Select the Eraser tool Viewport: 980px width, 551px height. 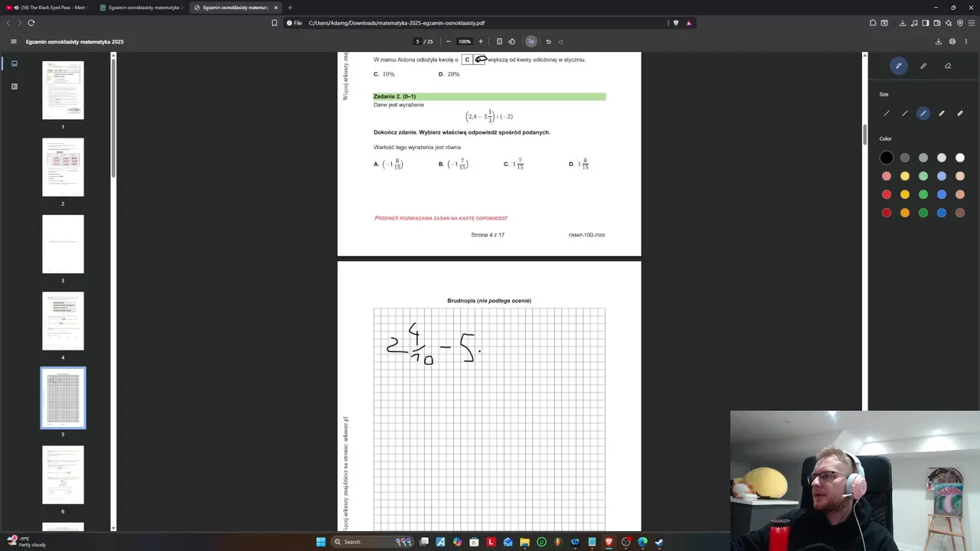[x=948, y=66]
